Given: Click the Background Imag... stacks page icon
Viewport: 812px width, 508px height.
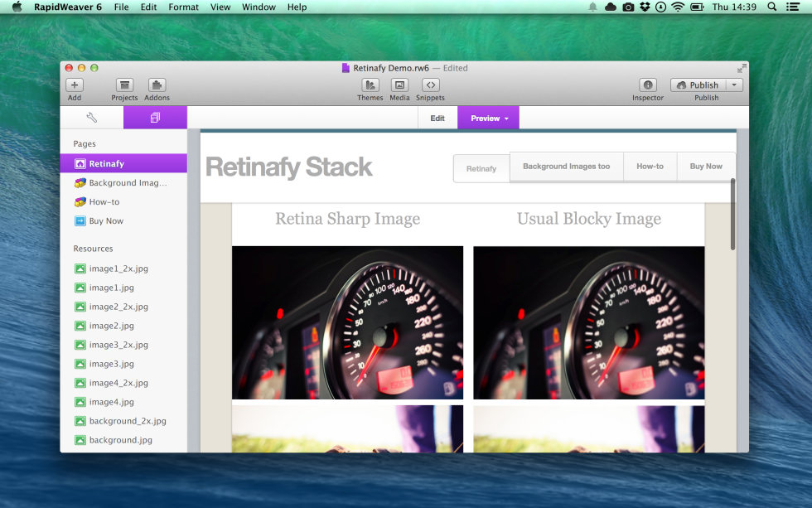Looking at the screenshot, I should tap(80, 183).
